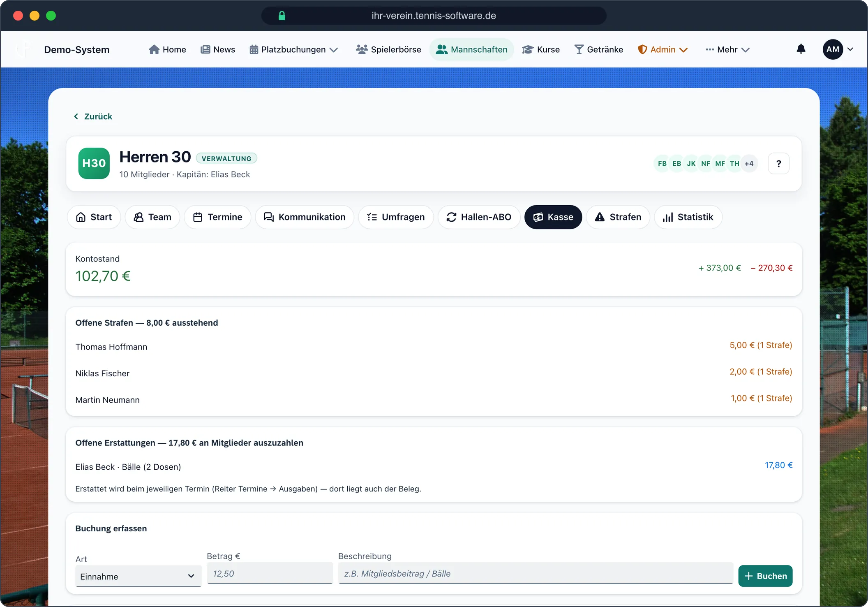
Task: Open the Art dropdown showing Einnahme
Action: [138, 576]
